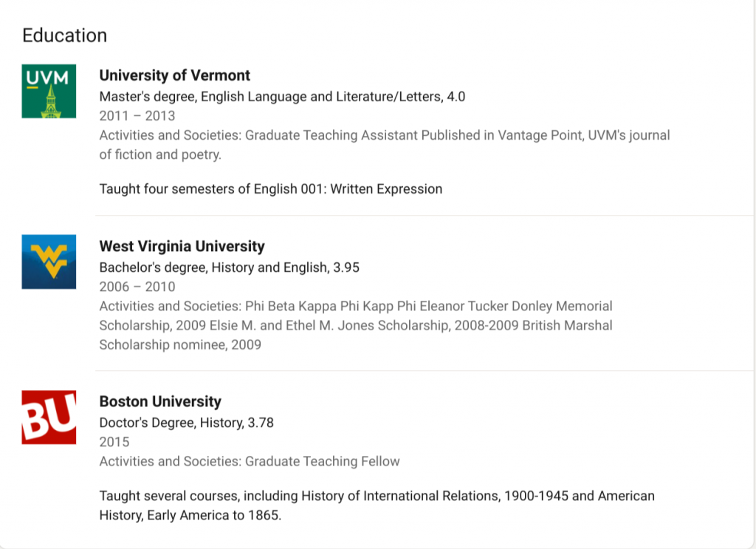Open the West Virginia University school link
This screenshot has width=756, height=549.
pos(182,246)
